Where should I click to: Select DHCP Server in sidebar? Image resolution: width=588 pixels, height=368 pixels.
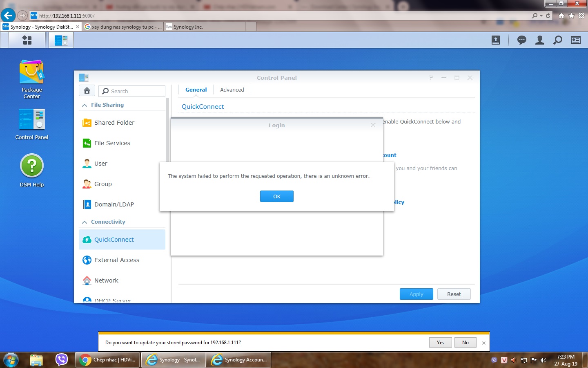[122, 299]
